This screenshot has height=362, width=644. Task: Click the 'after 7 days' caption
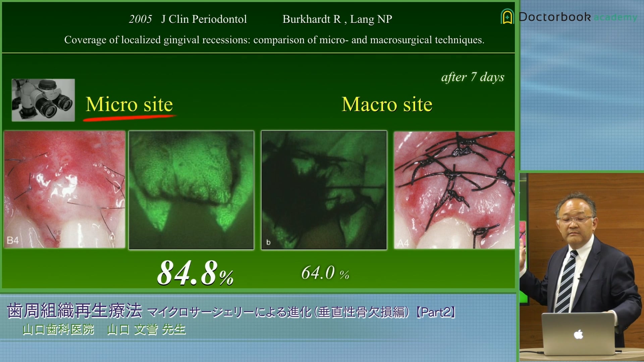[473, 77]
